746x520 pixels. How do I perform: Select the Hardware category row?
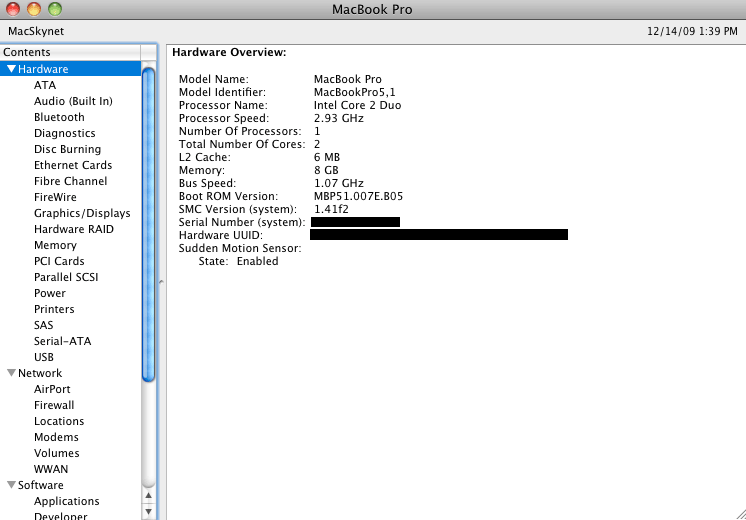pyautogui.click(x=70, y=69)
